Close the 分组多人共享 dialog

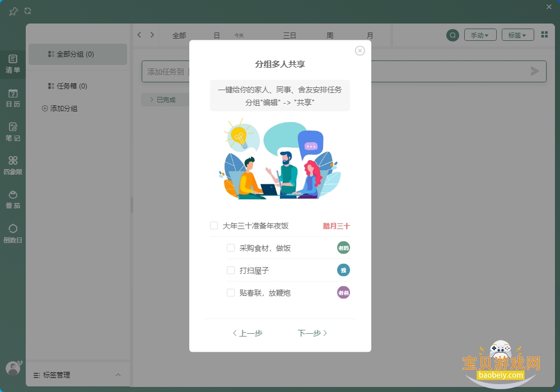coord(360,51)
